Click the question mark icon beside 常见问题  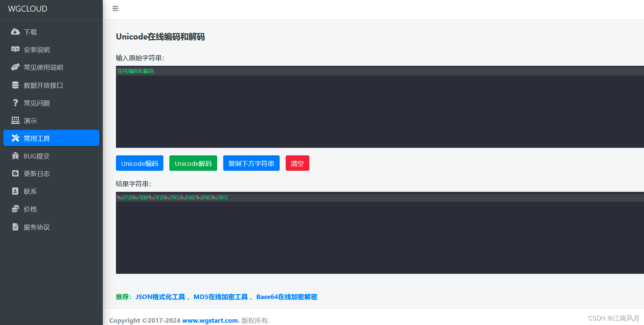tap(15, 103)
